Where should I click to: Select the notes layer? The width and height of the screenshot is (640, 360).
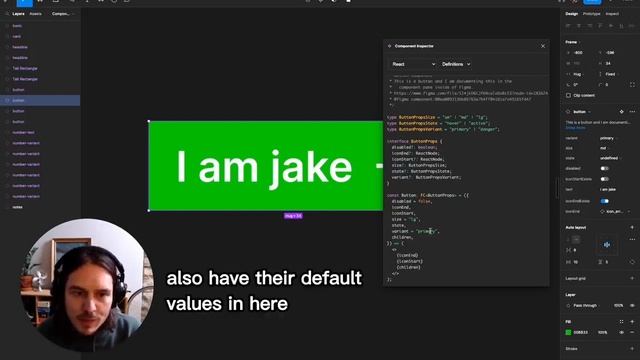pyautogui.click(x=40, y=207)
